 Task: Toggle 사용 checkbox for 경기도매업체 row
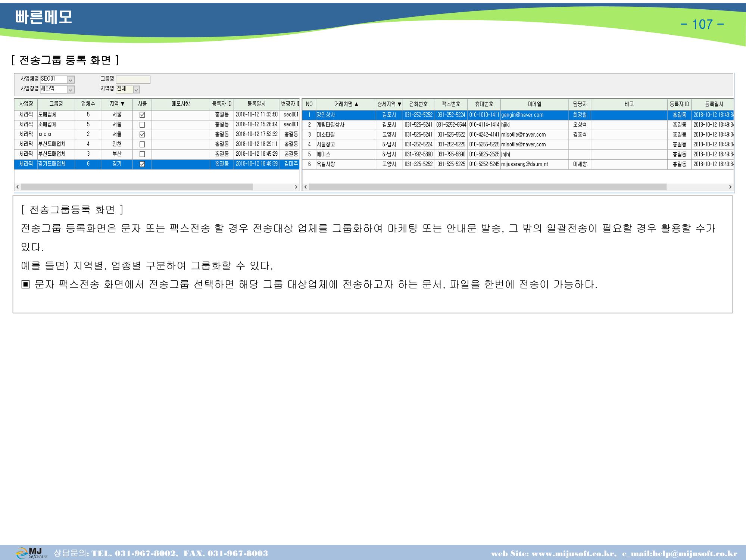tap(142, 164)
